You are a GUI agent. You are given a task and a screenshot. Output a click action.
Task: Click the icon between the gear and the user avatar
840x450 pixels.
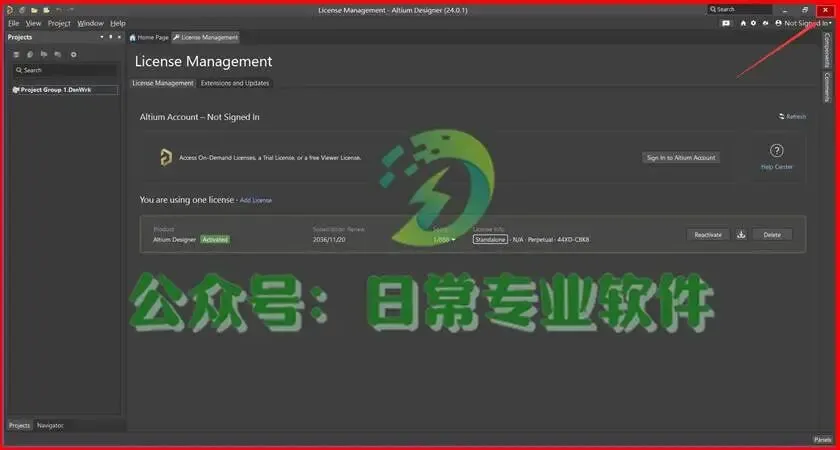click(x=765, y=23)
